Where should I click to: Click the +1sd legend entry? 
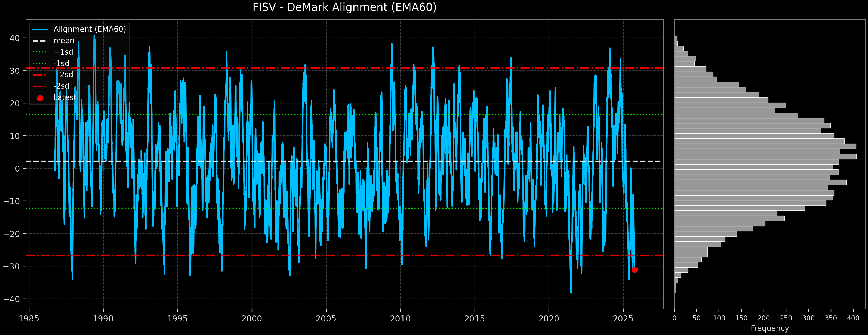[x=63, y=52]
